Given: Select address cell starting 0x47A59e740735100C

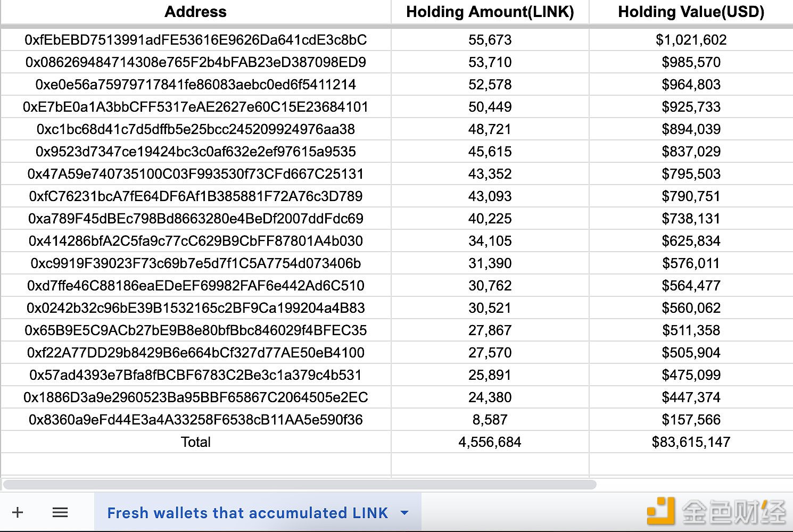Looking at the screenshot, I should tap(195, 174).
